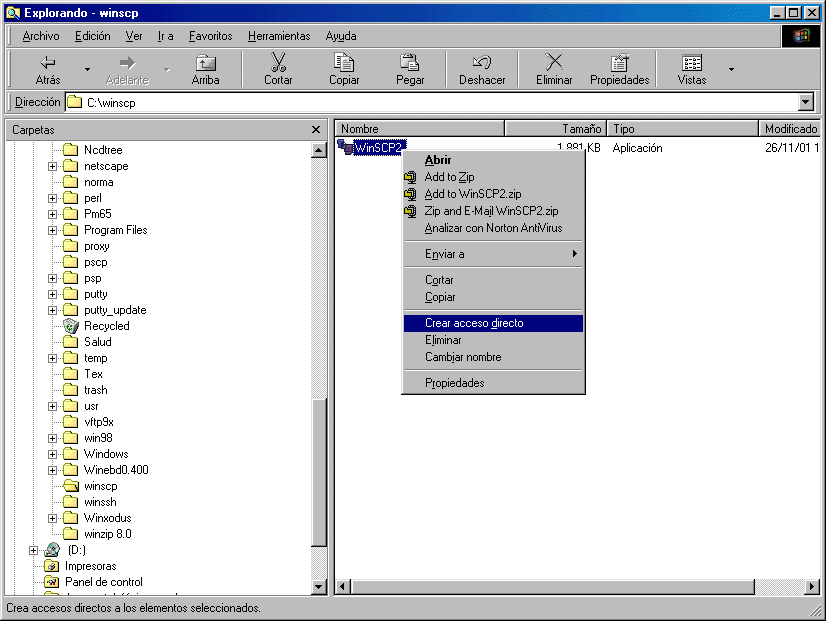Click the Deshacer undo toolbar icon
Viewport: 826px width, 621px height.
[x=482, y=62]
